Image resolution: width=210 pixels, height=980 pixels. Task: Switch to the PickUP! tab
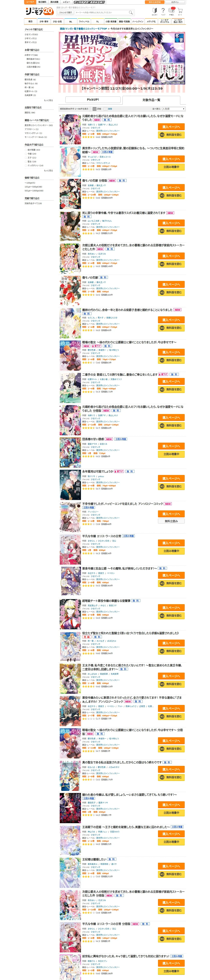point(93,100)
